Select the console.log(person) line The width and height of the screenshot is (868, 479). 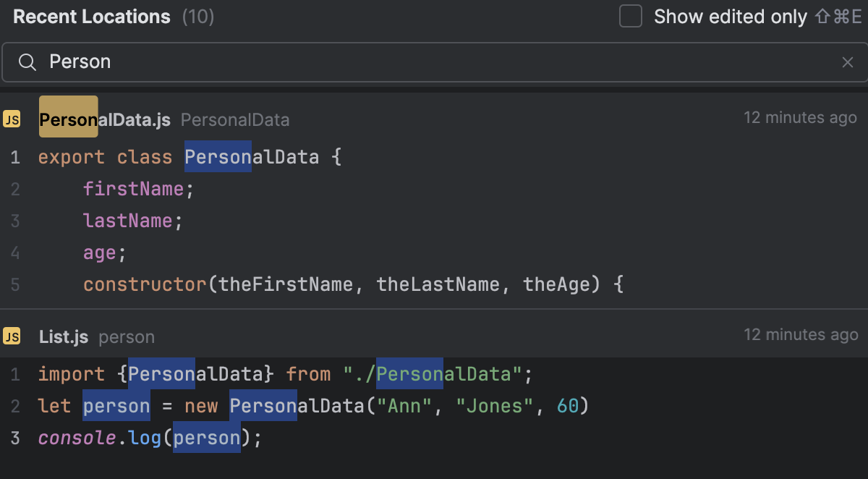[149, 438]
